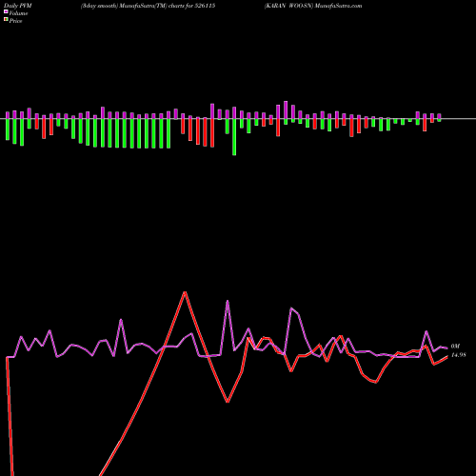Click the tallest purple volume line spike
The image size is (476, 476).
click(x=228, y=301)
